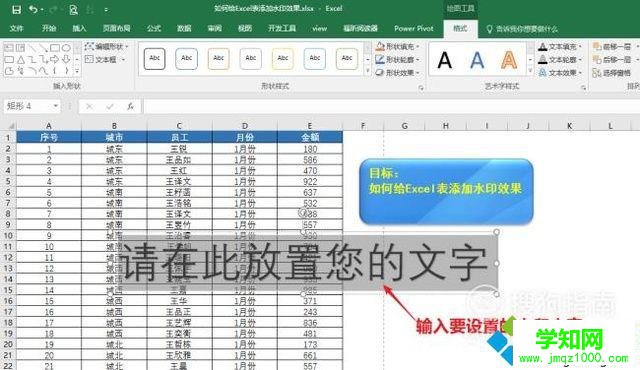The image size is (640, 370).
Task: Open the 形状样式 group dialog launcher
Action: 421,87
